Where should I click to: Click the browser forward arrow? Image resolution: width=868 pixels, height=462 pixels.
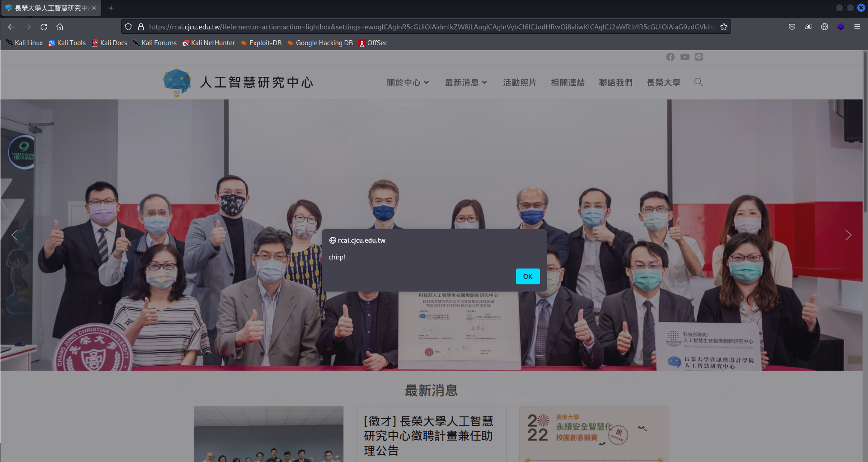(x=28, y=27)
